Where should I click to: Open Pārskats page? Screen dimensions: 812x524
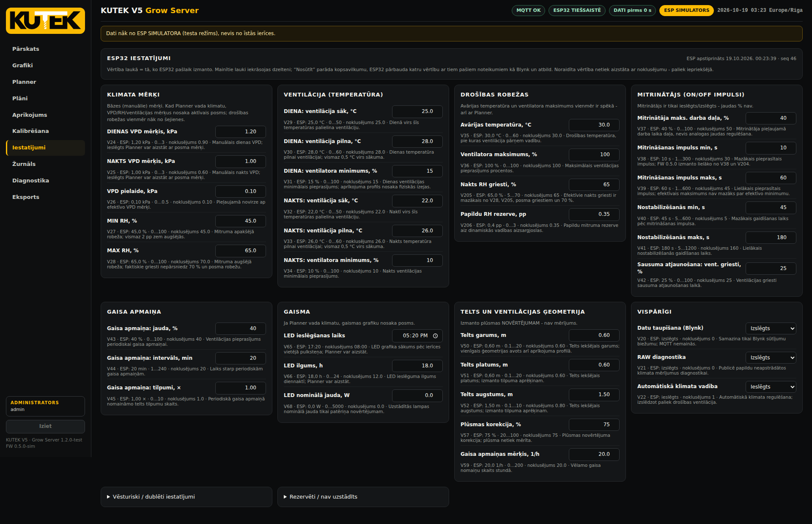pos(45,49)
